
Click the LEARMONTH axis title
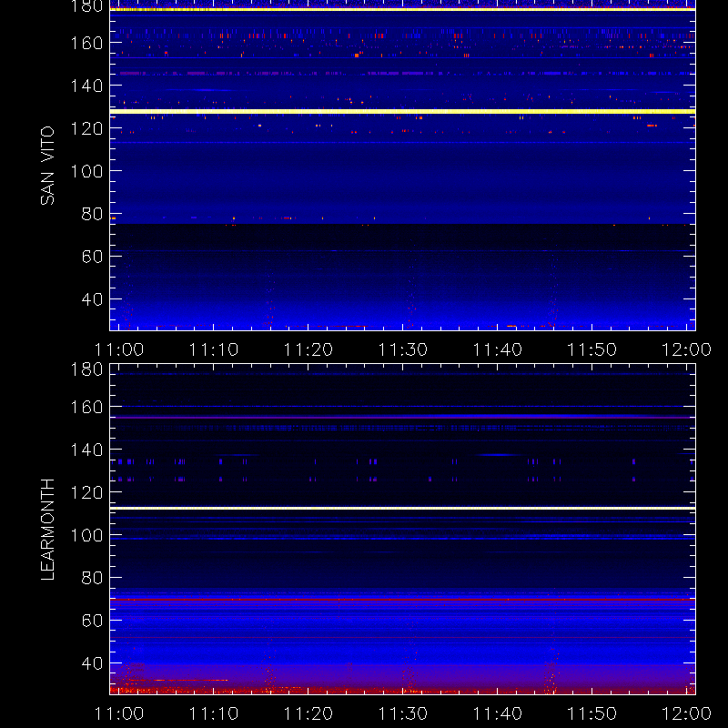coord(47,530)
